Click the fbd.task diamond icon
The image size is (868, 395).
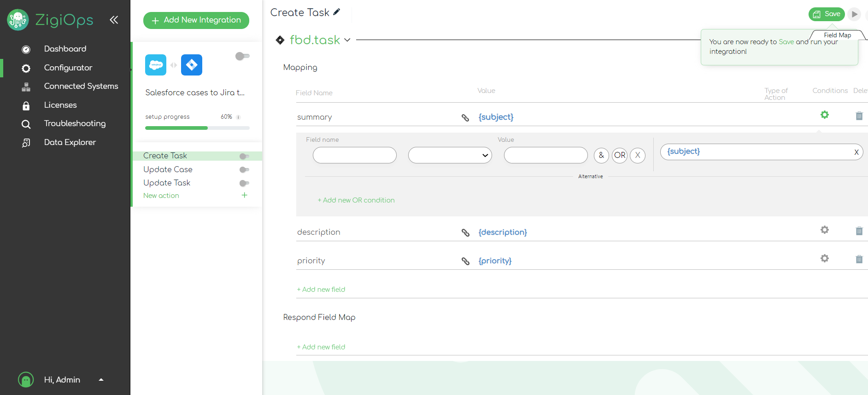point(280,40)
